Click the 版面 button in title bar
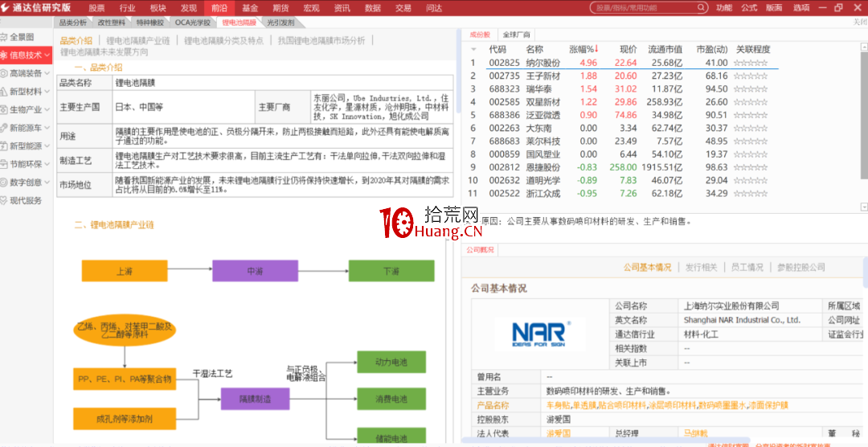 [774, 8]
